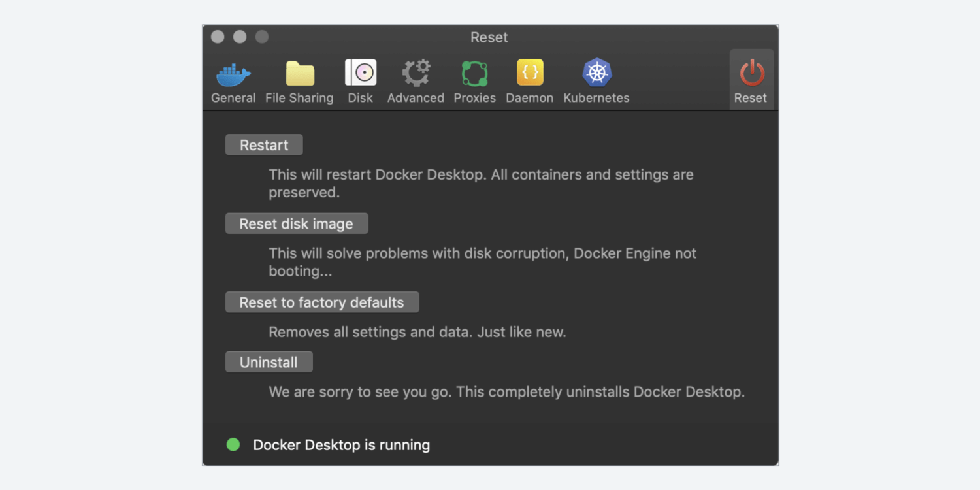Viewport: 980px width, 490px height.
Task: Click the Reset disk image button
Action: pos(297,223)
